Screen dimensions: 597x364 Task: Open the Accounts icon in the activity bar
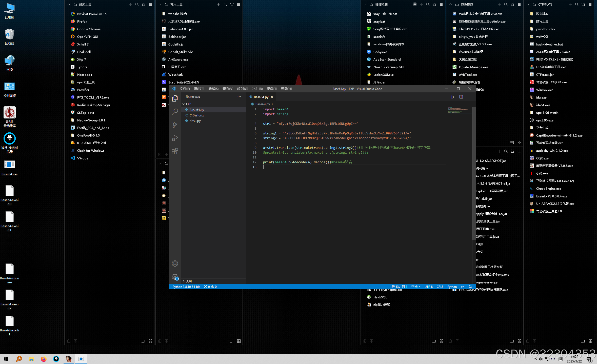pyautogui.click(x=175, y=263)
